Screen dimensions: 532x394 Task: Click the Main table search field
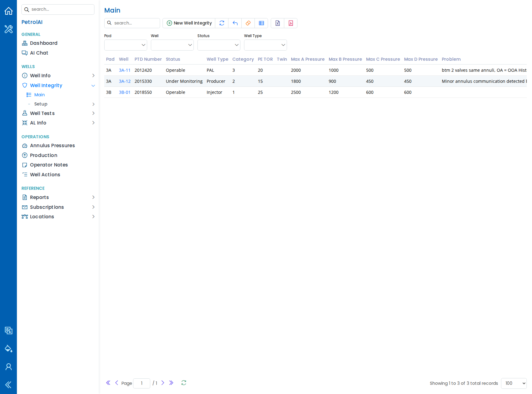(132, 23)
